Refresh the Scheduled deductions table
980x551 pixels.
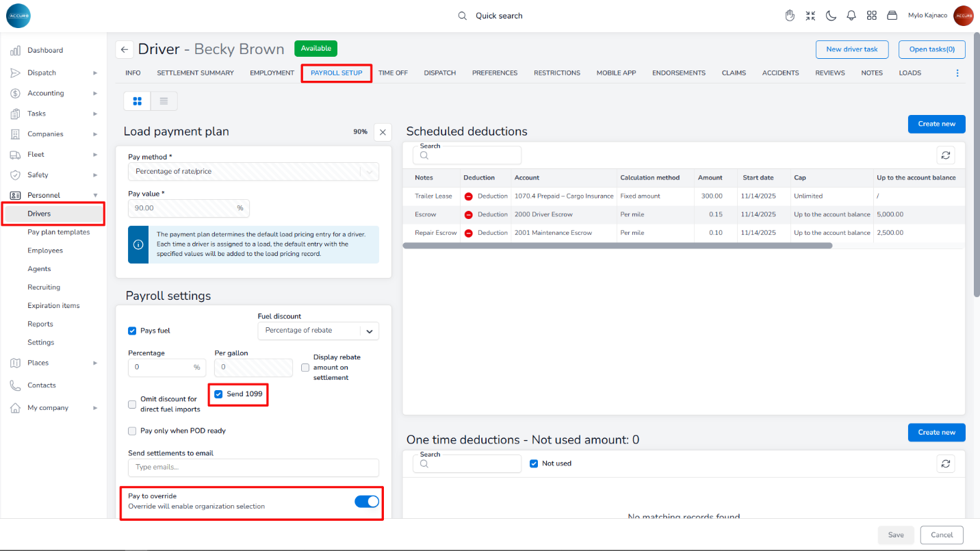946,155
